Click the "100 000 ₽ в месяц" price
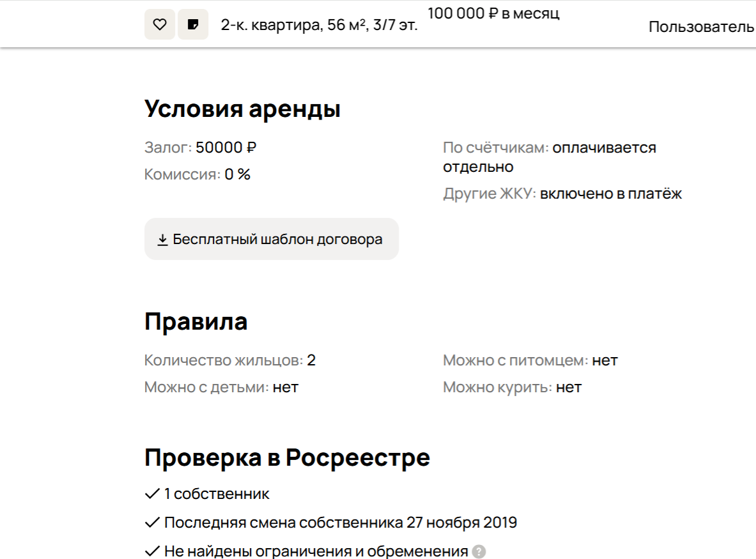 pyautogui.click(x=493, y=13)
